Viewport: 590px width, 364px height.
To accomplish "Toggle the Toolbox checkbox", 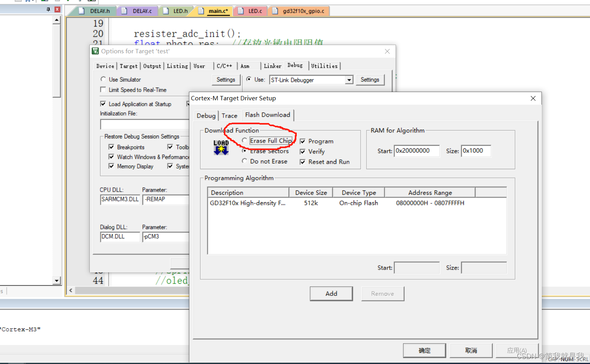I will pos(170,147).
